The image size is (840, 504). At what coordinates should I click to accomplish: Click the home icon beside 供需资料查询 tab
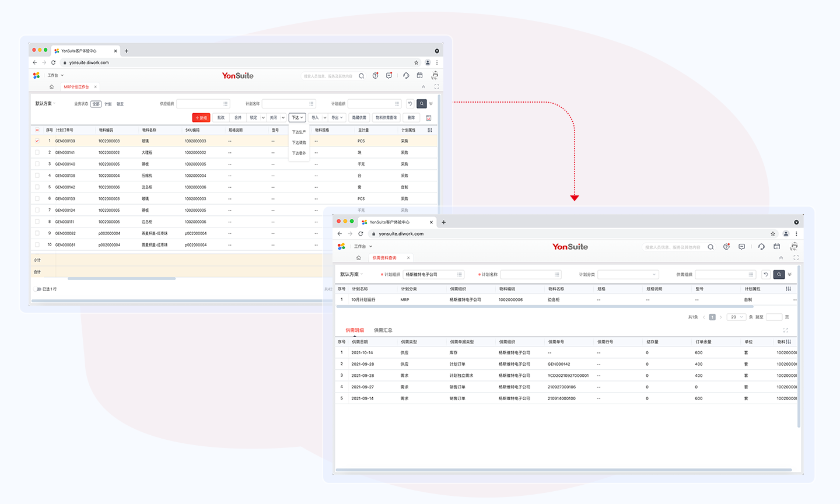[359, 258]
